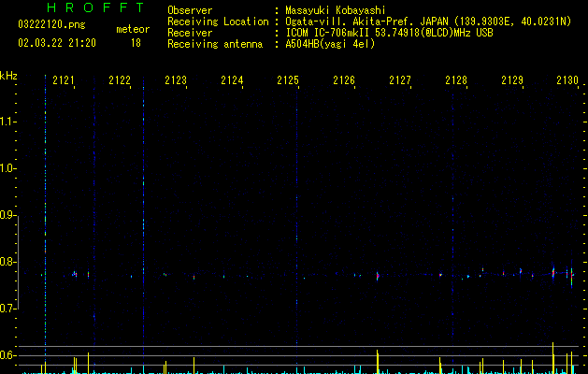This screenshot has width=588, height=374.
Task: Select the A504HB(yagi 4el) antenna text
Action: click(330, 44)
